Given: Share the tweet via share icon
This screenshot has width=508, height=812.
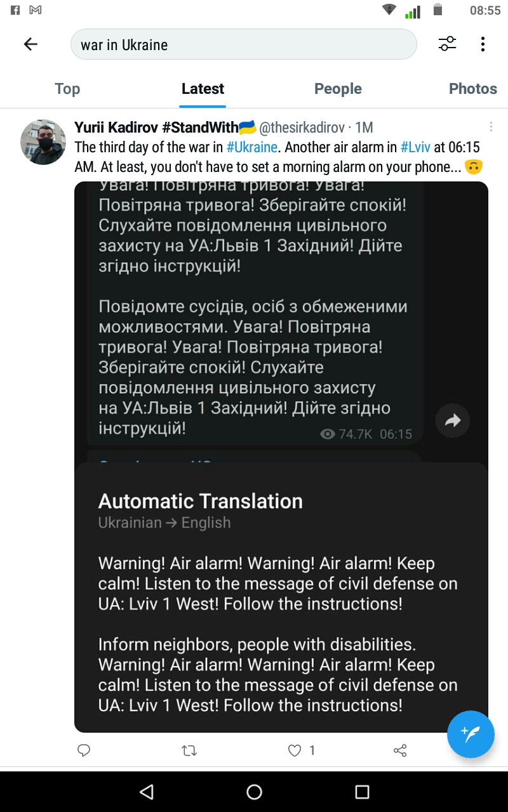Looking at the screenshot, I should (400, 750).
